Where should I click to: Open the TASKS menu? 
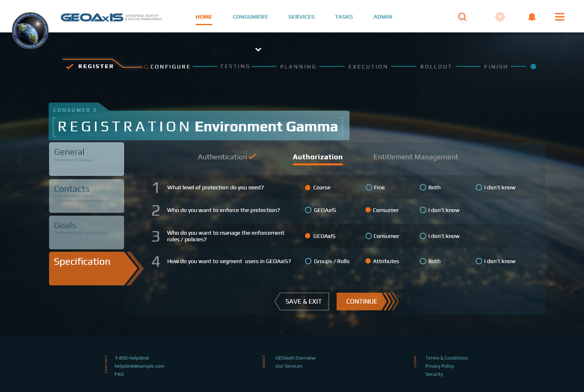[344, 17]
